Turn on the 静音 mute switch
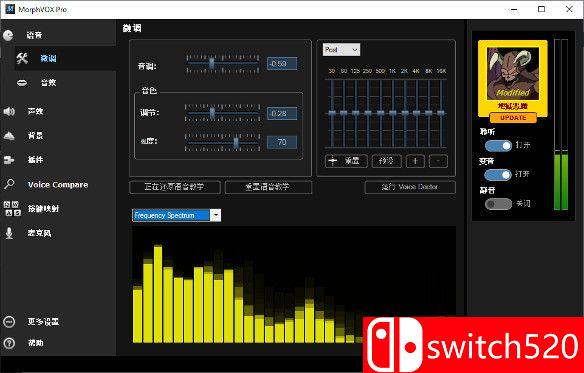This screenshot has height=373, width=584. 498,204
